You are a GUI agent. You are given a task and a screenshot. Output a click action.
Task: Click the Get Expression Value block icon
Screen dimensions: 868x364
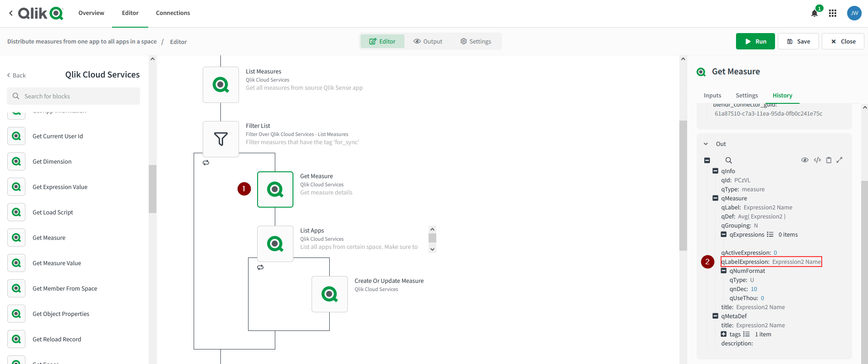[16, 187]
